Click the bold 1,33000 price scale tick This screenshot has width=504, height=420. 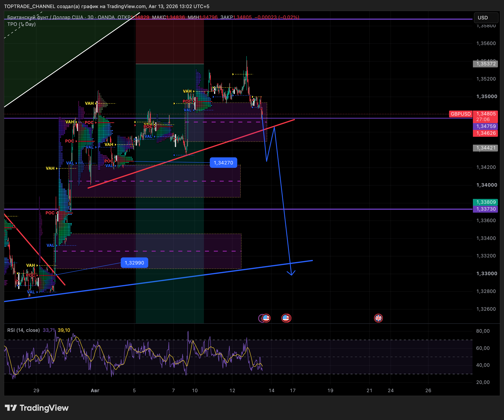click(x=487, y=274)
